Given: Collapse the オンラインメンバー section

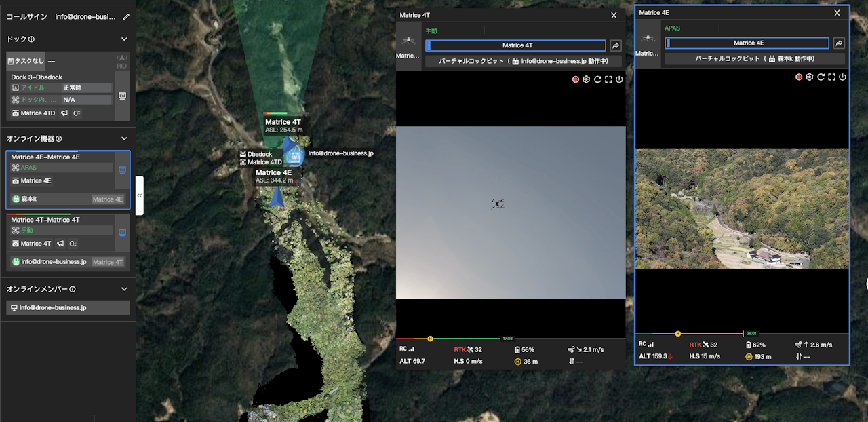Looking at the screenshot, I should 124,289.
